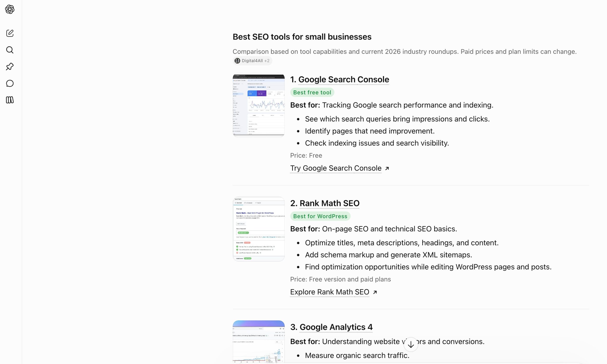Screen dimensions: 607x364
Task: Open the search chats magnifier icon
Action: tap(10, 50)
